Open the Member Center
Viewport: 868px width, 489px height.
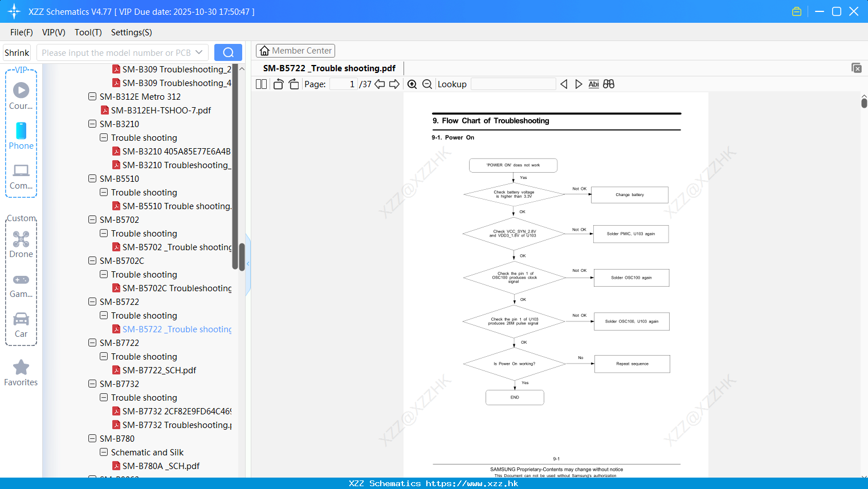[295, 51]
